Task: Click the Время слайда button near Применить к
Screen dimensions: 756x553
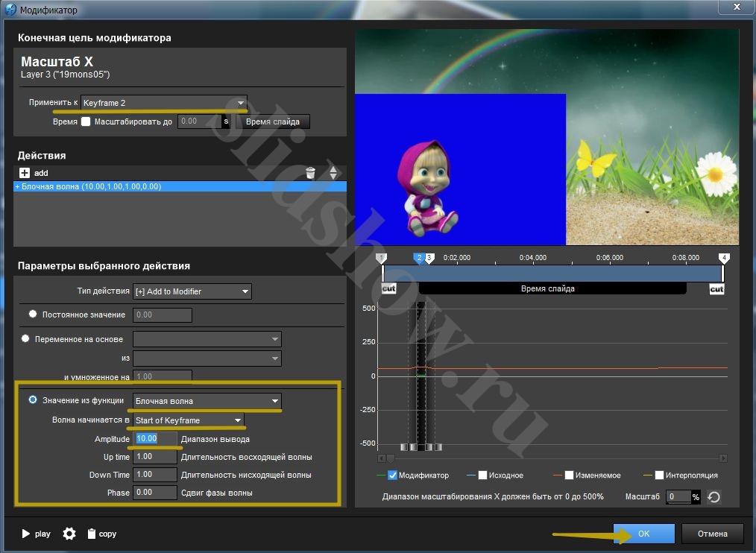Action: point(272,121)
